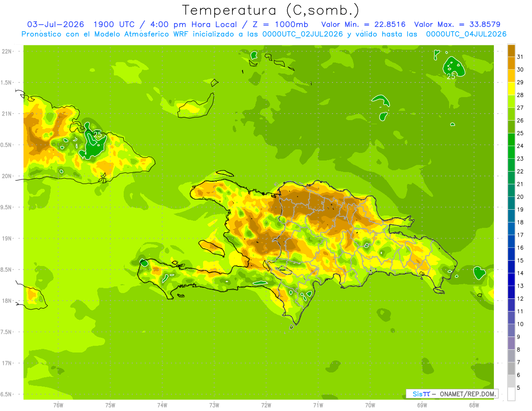Select the date '03-Jul-2026' in header
This screenshot has height=411, width=532.
(x=56, y=24)
